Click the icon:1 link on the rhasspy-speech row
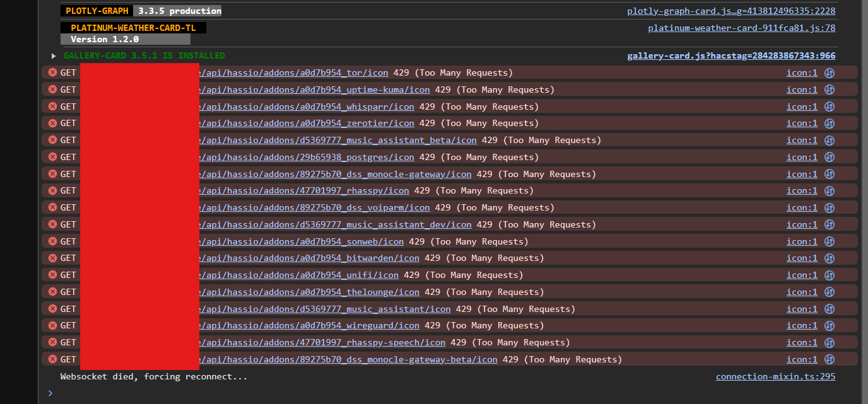Image resolution: width=868 pixels, height=404 pixels. [801, 342]
